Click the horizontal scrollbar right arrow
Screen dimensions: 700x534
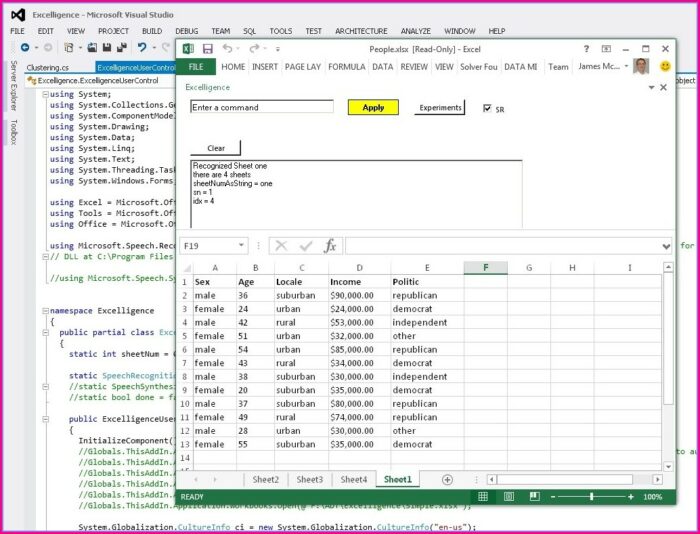coord(657,480)
